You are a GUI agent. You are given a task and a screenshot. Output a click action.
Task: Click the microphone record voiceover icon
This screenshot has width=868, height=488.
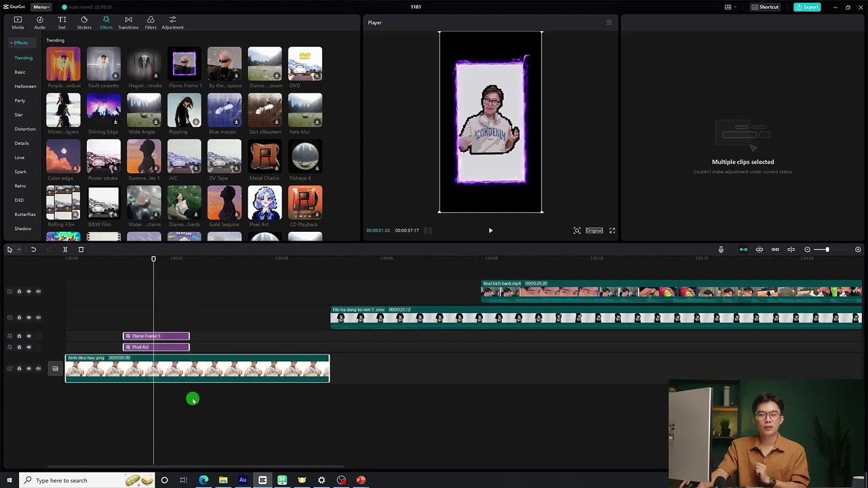click(721, 249)
